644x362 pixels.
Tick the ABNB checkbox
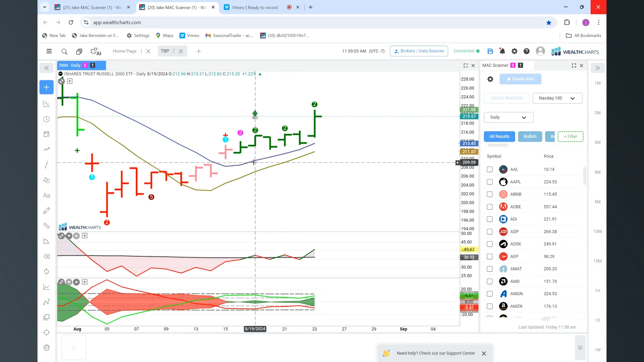click(490, 194)
